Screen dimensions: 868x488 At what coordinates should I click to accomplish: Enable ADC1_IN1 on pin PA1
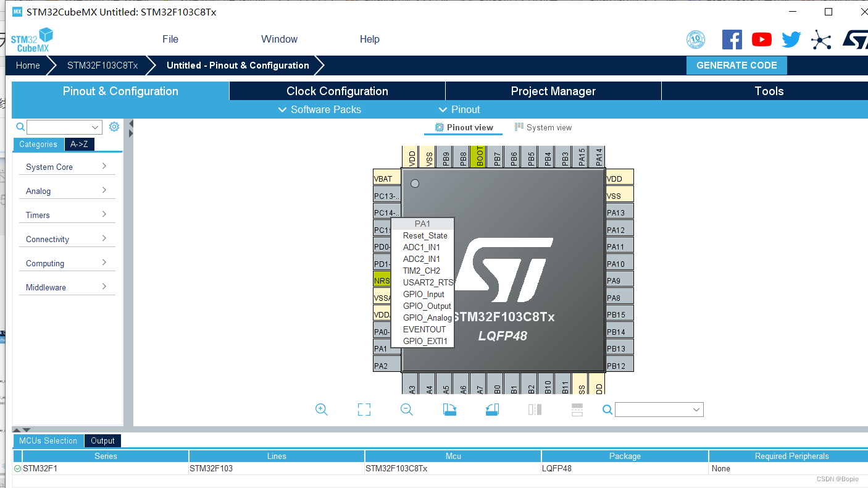(421, 247)
